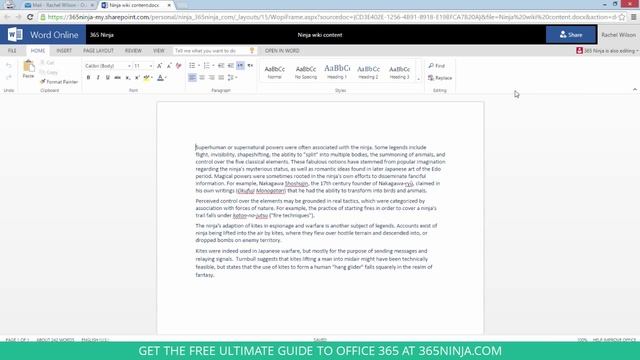Grow the font size

tap(160, 66)
